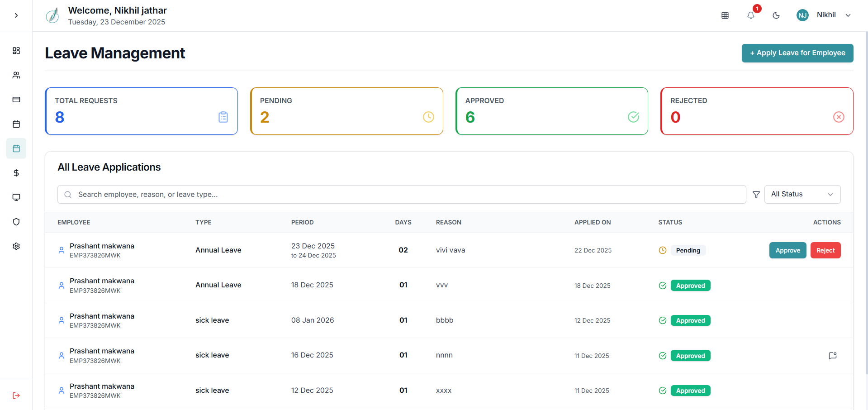
Task: Approve Prashant's pending annual leave
Action: coord(787,250)
